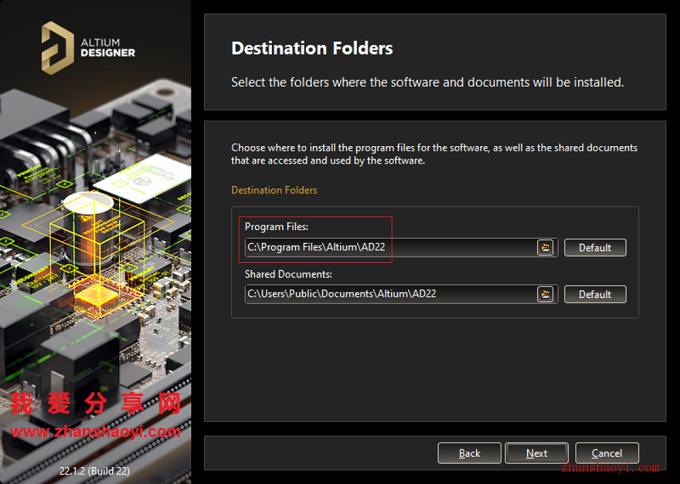Image resolution: width=680 pixels, height=484 pixels.
Task: Click the 'Destination Folders' main heading
Action: click(312, 48)
